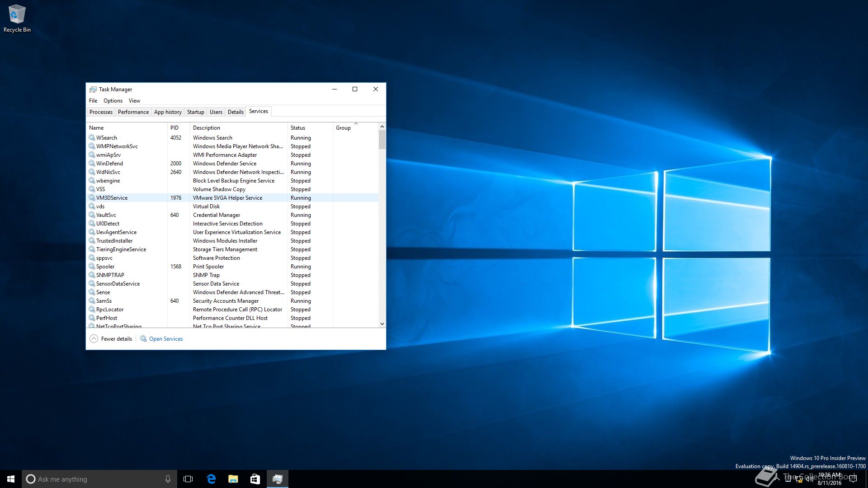Image resolution: width=868 pixels, height=488 pixels.
Task: Click the Cortana circle search icon
Action: click(31, 479)
